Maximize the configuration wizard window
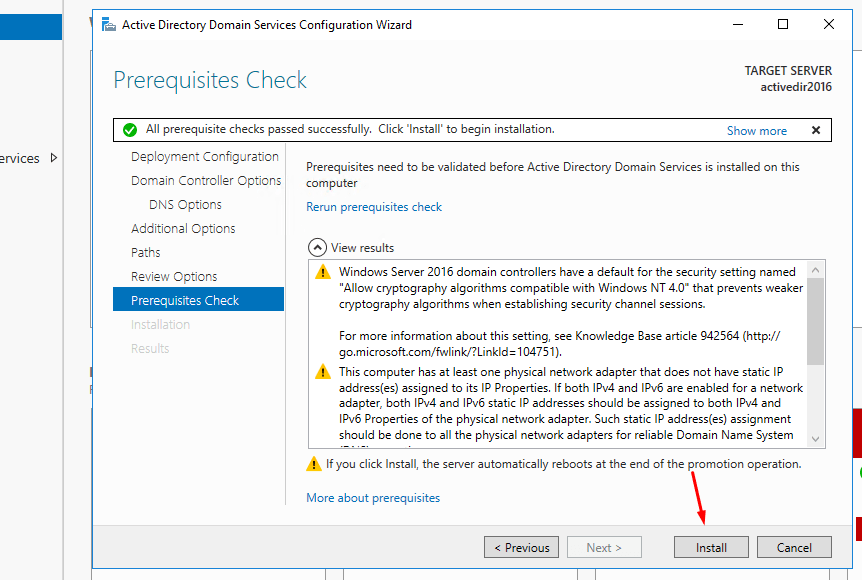Image resolution: width=862 pixels, height=580 pixels. pos(783,25)
